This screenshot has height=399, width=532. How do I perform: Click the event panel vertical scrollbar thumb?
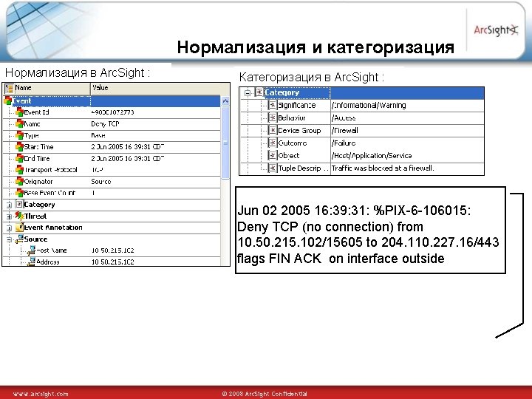coord(225,143)
